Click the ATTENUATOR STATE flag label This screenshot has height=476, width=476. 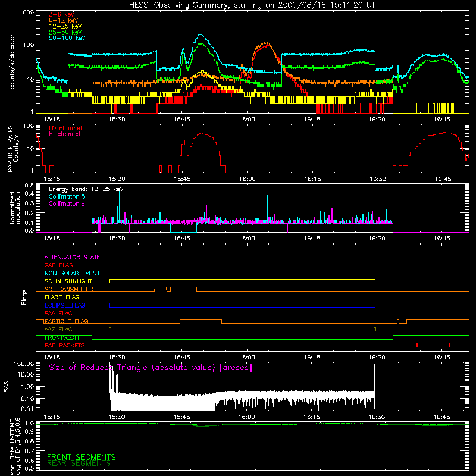72,257
